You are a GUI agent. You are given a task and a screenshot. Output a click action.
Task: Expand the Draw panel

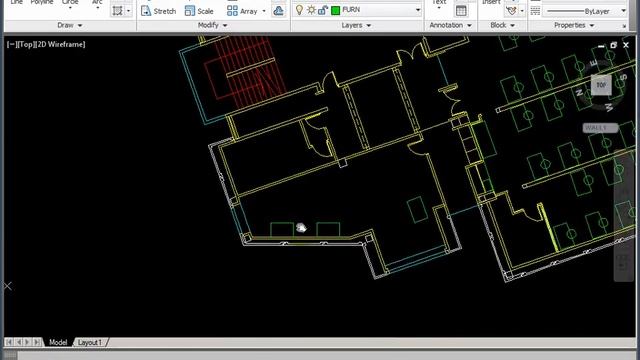pos(69,25)
